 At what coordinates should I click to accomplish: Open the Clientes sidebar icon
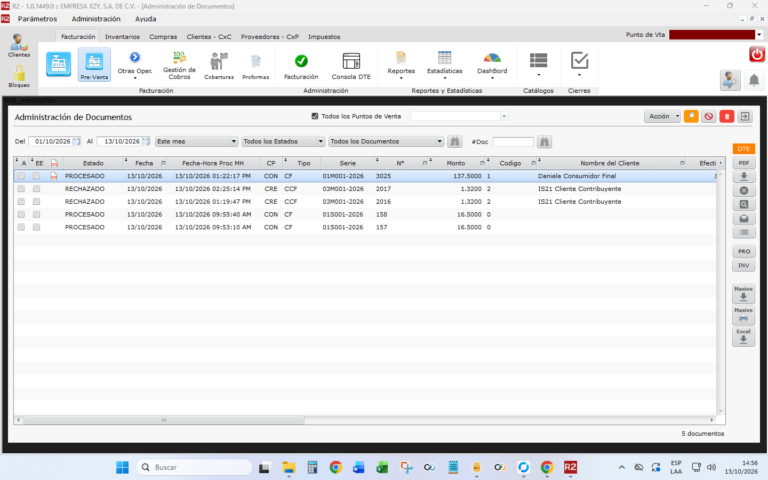(x=19, y=46)
